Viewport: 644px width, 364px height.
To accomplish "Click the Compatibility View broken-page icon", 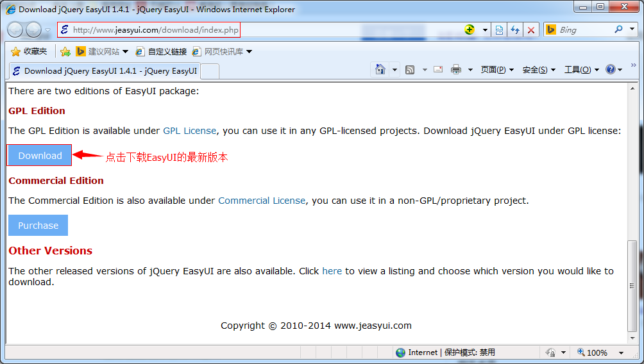I will click(x=499, y=30).
